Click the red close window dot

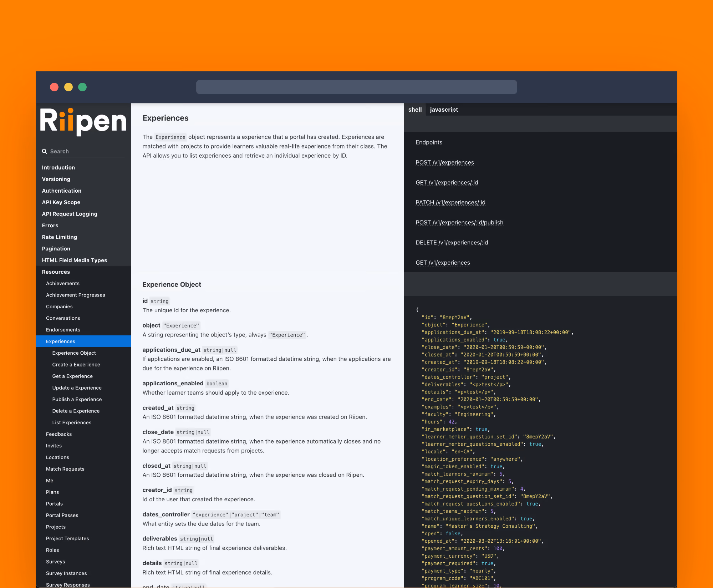(x=54, y=87)
